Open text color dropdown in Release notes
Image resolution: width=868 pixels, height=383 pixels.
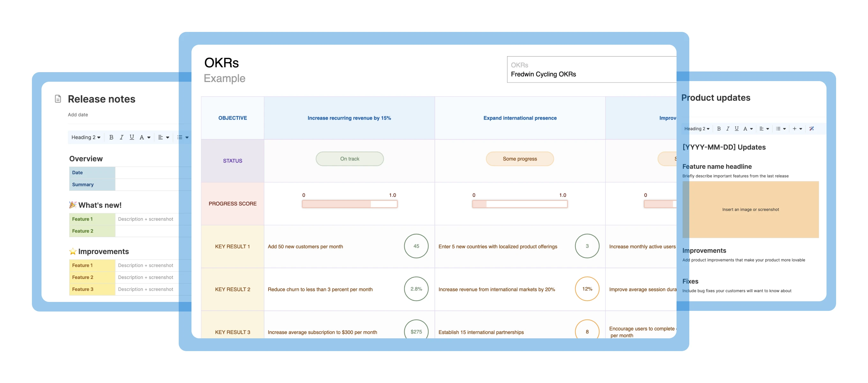point(145,137)
